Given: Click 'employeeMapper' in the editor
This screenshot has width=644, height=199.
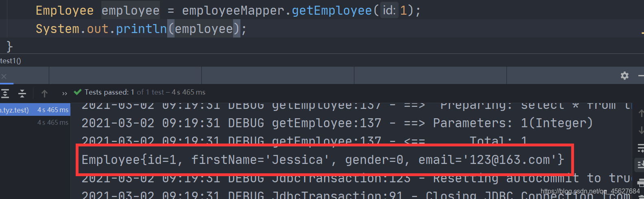Looking at the screenshot, I should (234, 10).
